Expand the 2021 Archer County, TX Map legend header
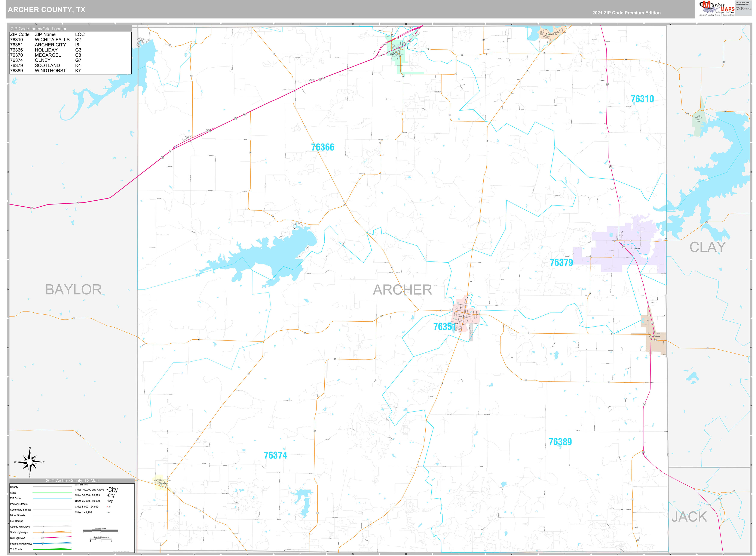This screenshot has width=756, height=556. 72,481
